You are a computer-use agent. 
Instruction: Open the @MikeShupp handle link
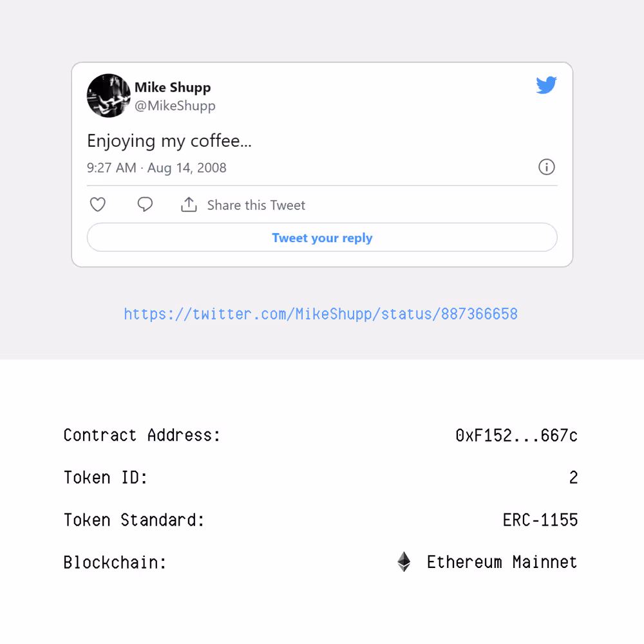point(175,106)
